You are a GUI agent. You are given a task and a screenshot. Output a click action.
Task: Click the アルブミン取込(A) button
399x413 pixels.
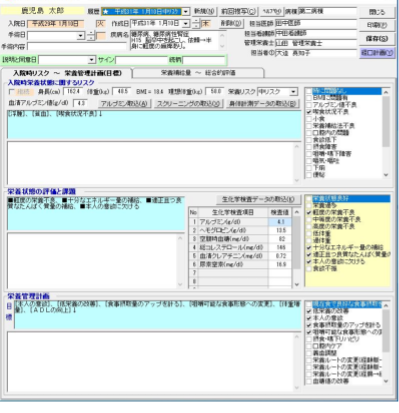pos(124,104)
